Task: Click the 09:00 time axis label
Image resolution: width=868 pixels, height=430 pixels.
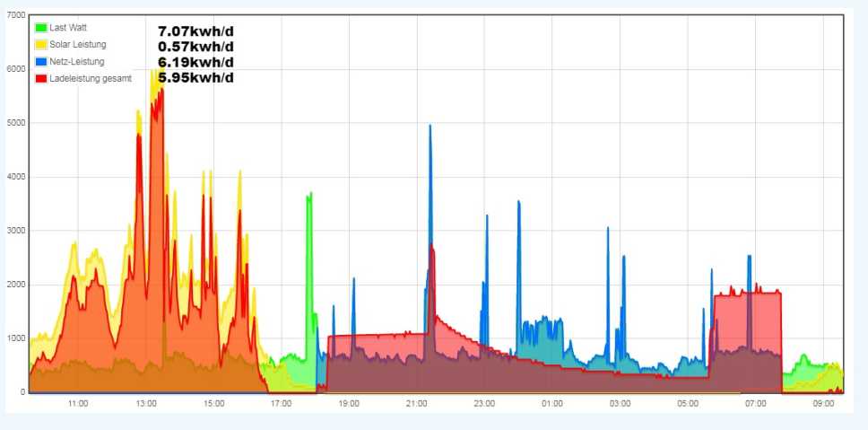Action: pyautogui.click(x=823, y=404)
